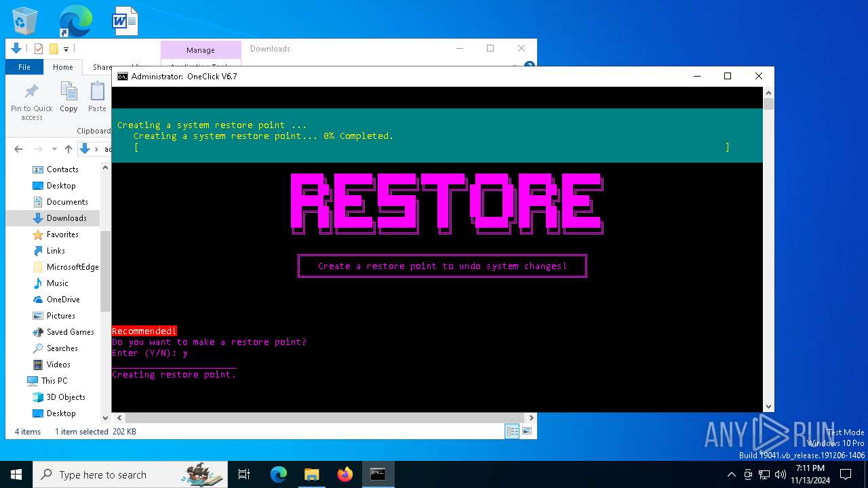Click the console window system menu icon

click(122, 77)
